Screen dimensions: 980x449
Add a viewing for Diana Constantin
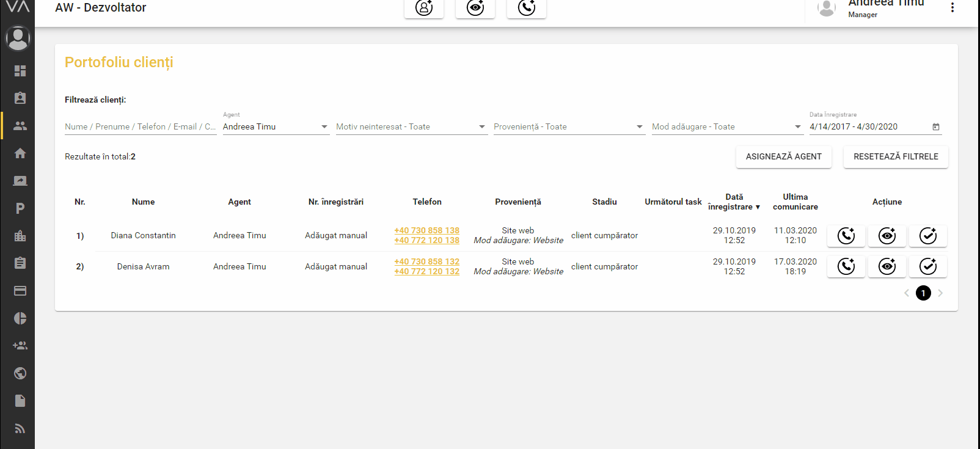[887, 236]
